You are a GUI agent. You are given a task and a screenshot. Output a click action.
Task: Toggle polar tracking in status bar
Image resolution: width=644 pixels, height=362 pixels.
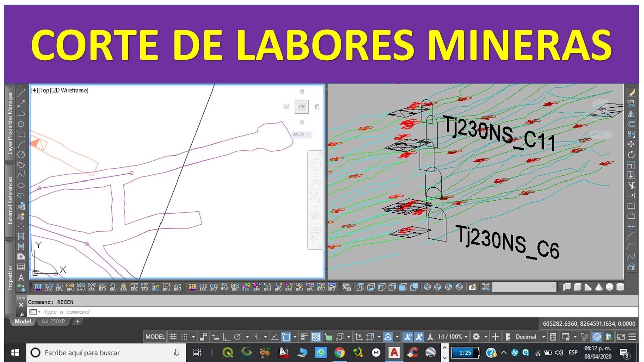(237, 336)
